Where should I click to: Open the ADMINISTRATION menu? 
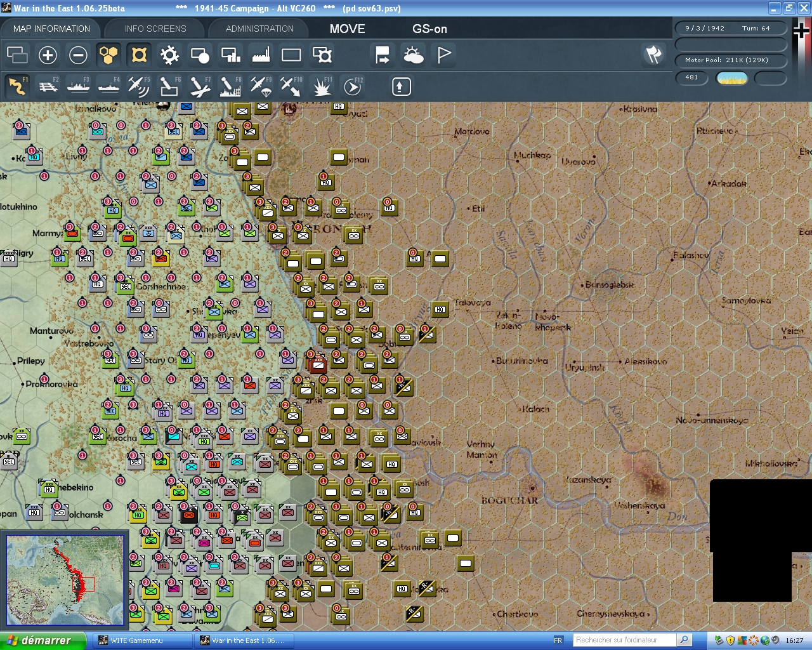tap(258, 28)
